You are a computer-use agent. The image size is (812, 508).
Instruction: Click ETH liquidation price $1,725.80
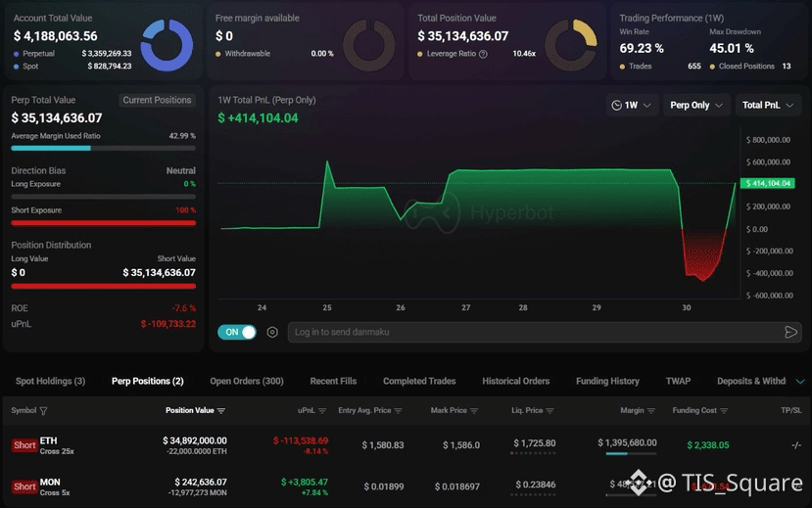click(x=535, y=443)
